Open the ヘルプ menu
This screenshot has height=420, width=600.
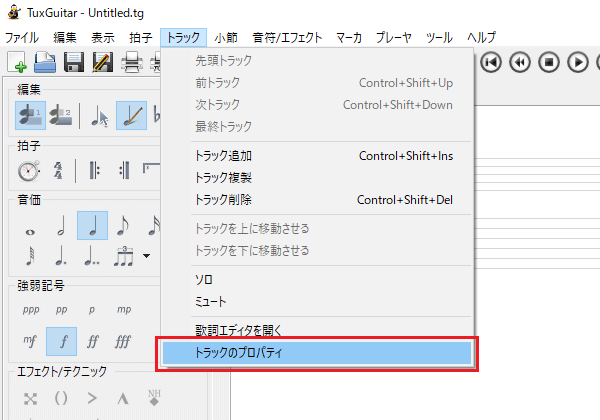481,37
